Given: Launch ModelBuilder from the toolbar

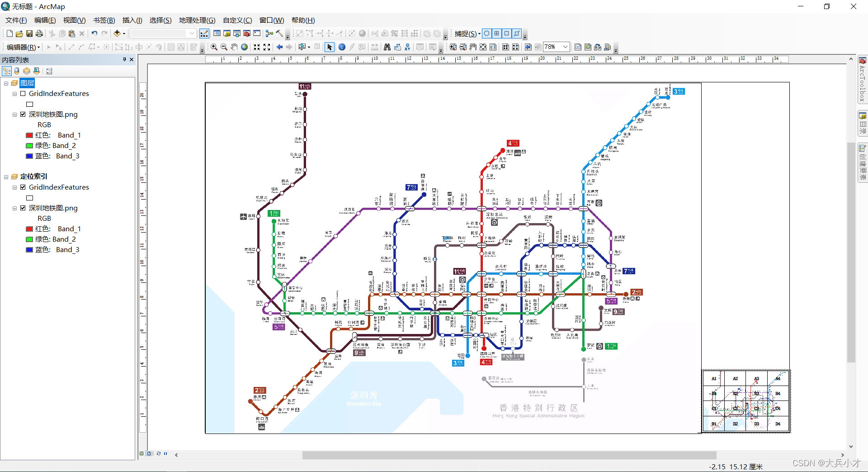Looking at the screenshot, I should click(x=269, y=33).
